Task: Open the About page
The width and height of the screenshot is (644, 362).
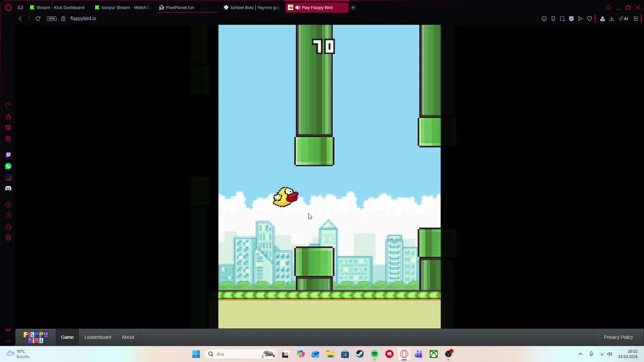Action: [128, 337]
